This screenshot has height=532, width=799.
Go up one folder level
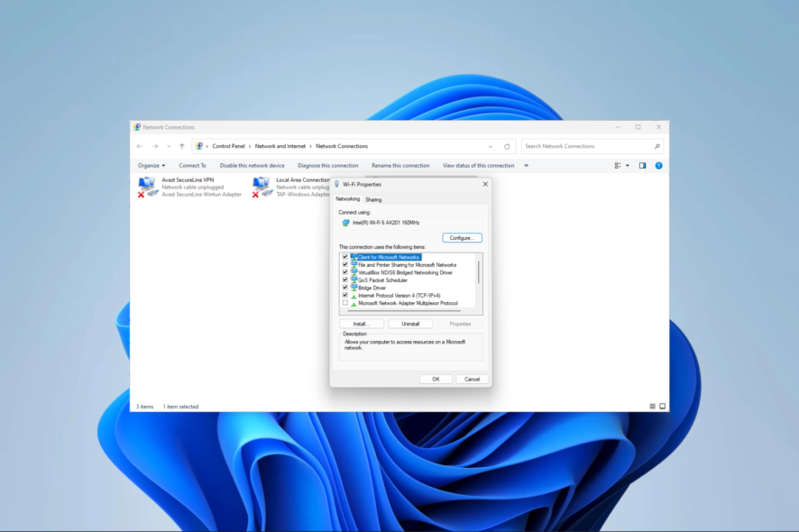click(x=182, y=146)
